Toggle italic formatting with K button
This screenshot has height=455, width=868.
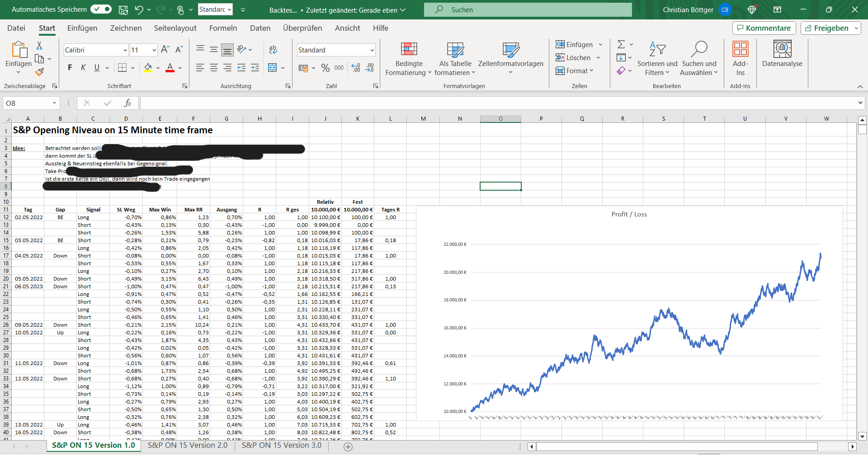tap(83, 68)
